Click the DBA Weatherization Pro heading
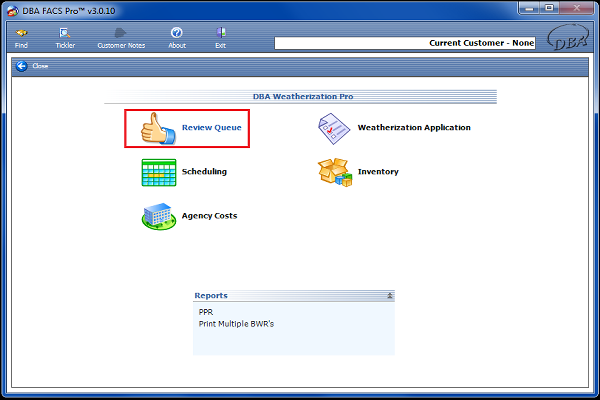600x400 pixels. tap(303, 96)
